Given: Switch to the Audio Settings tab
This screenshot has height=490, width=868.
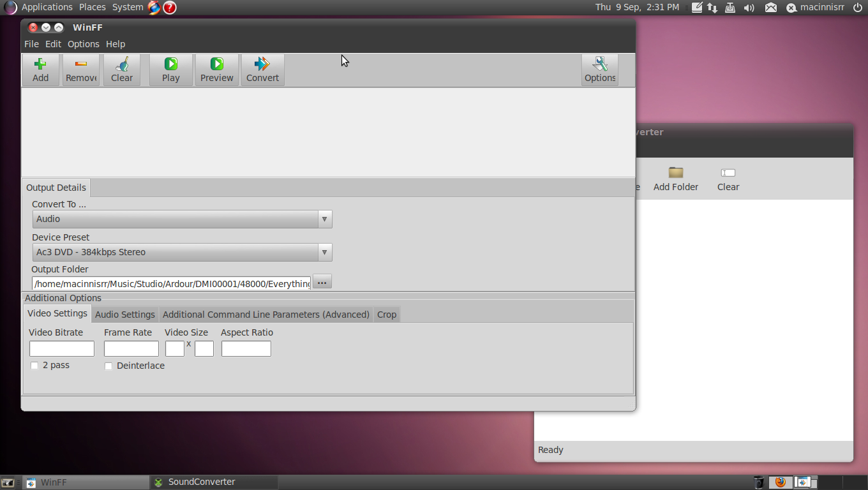Looking at the screenshot, I should (125, 315).
